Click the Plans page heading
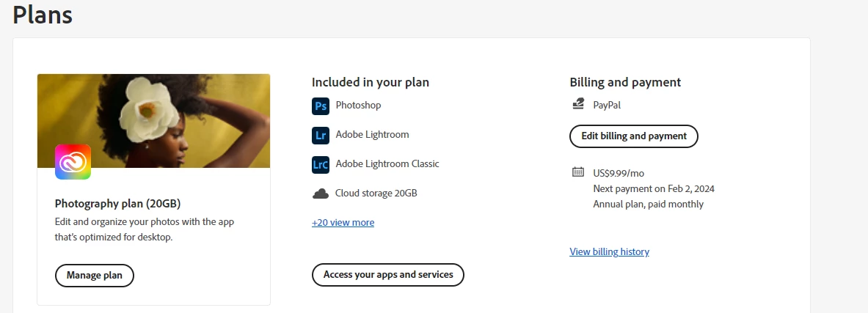868x313 pixels. [x=43, y=15]
